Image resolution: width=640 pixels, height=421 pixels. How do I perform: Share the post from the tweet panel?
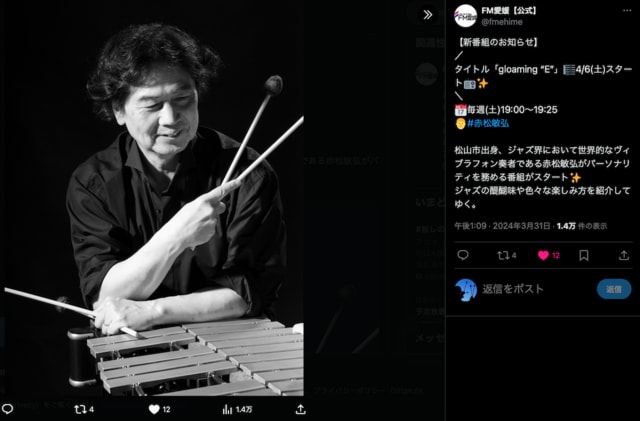tap(624, 255)
